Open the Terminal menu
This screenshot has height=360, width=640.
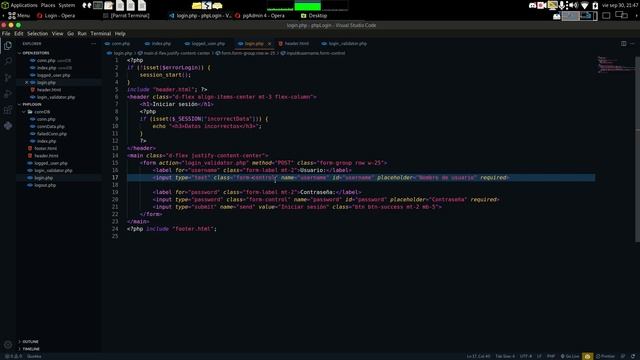[100, 33]
